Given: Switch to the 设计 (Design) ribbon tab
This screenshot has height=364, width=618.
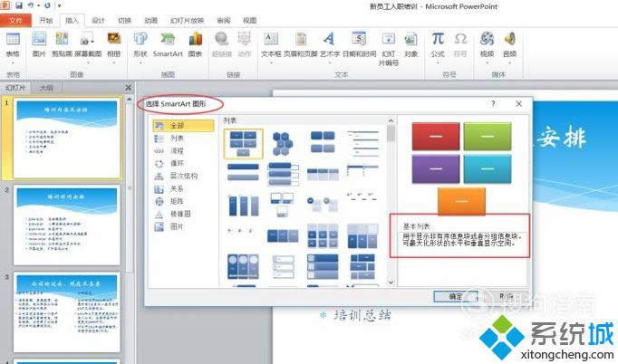Looking at the screenshot, I should pos(98,21).
